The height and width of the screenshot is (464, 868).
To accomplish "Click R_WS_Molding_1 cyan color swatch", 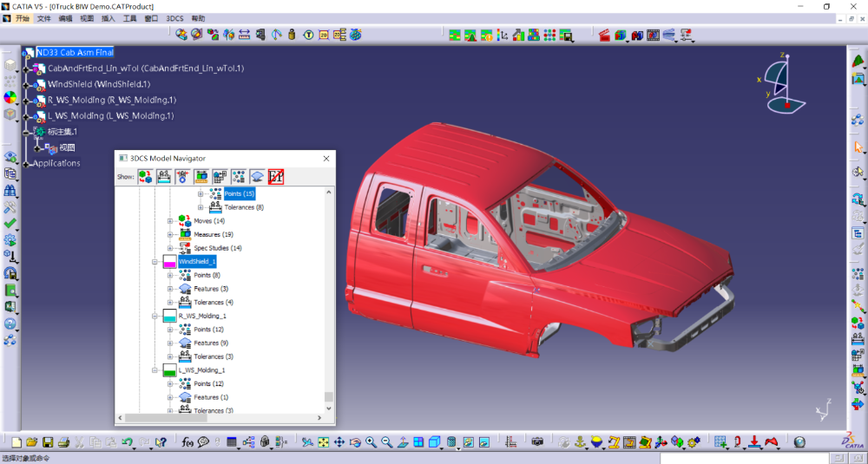I will 169,316.
